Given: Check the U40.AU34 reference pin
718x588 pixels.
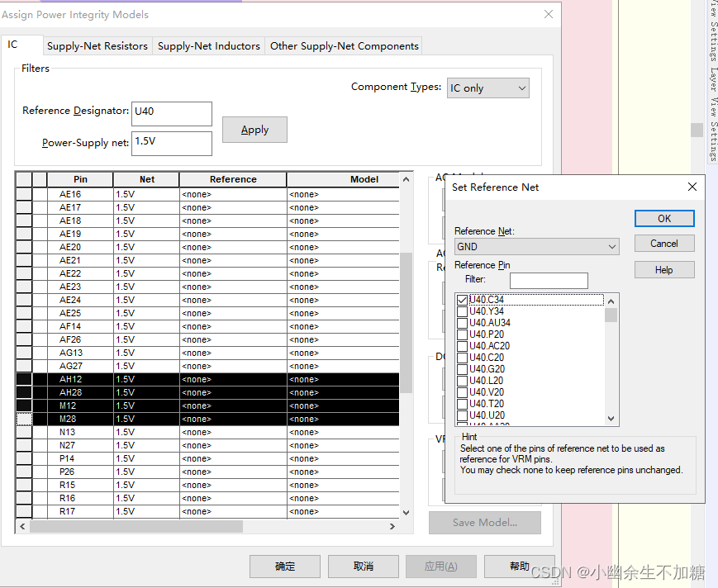Looking at the screenshot, I should pos(462,323).
